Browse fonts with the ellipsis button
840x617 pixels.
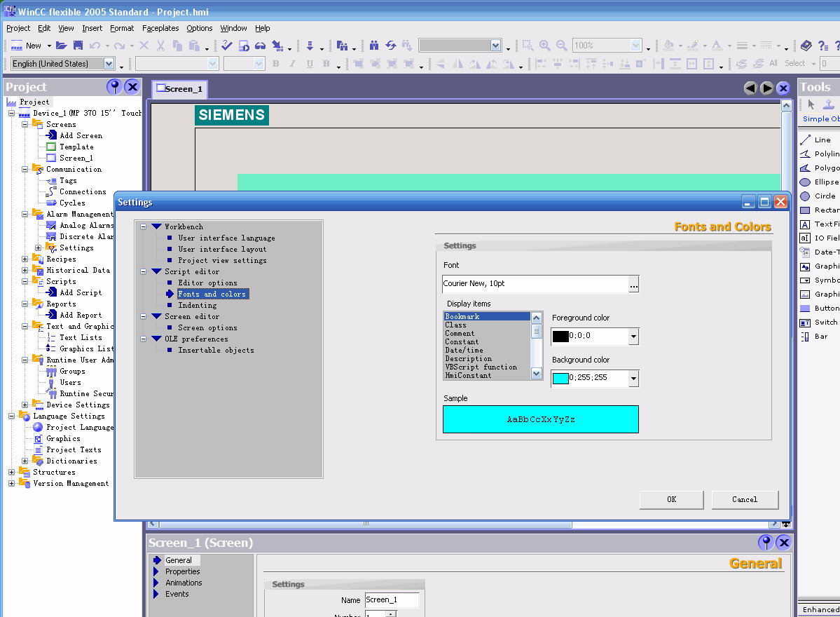pyautogui.click(x=634, y=284)
